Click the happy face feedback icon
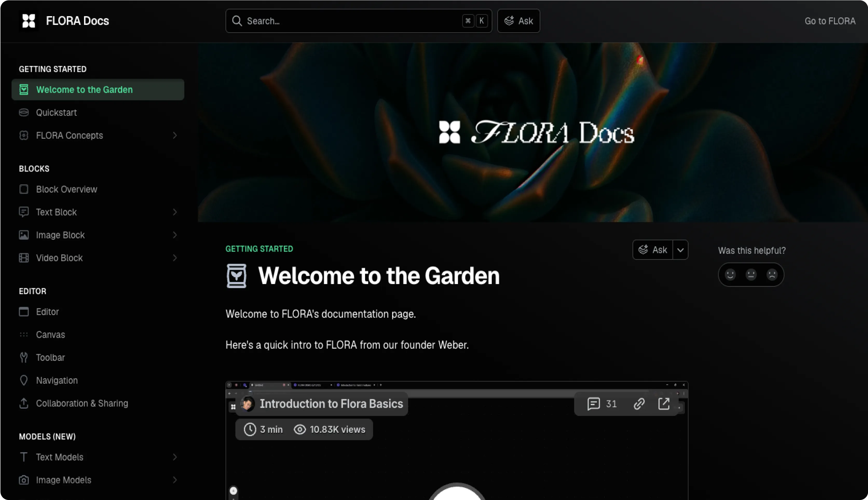 730,274
